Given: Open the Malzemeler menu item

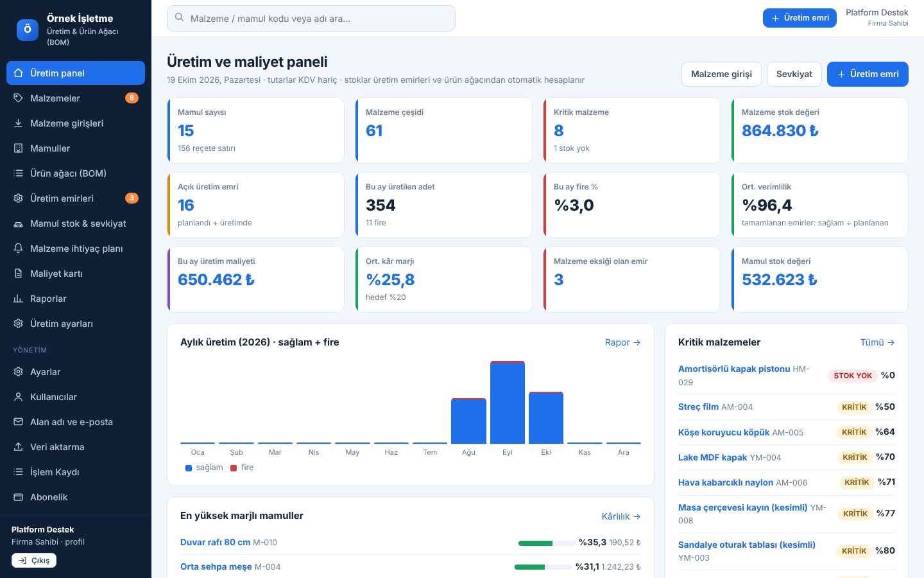Looking at the screenshot, I should 76,98.
